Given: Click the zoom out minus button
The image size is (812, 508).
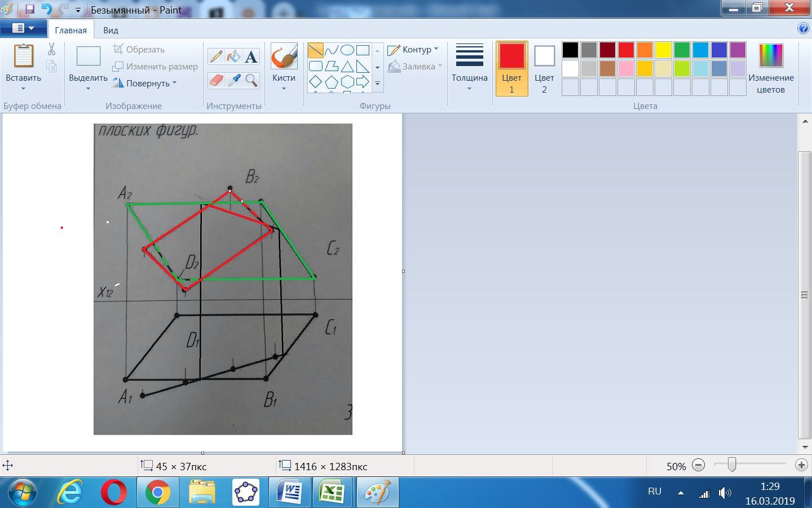Looking at the screenshot, I should pos(698,465).
